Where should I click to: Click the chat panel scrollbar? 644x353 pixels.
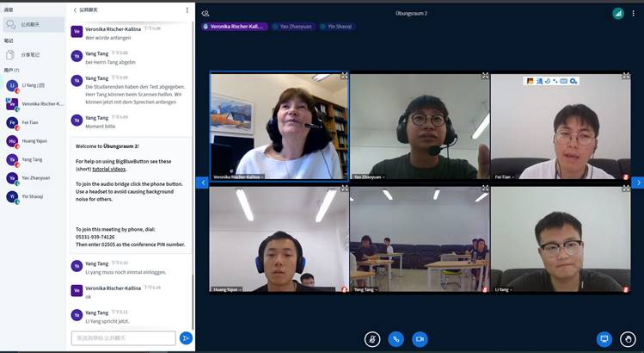(x=193, y=172)
